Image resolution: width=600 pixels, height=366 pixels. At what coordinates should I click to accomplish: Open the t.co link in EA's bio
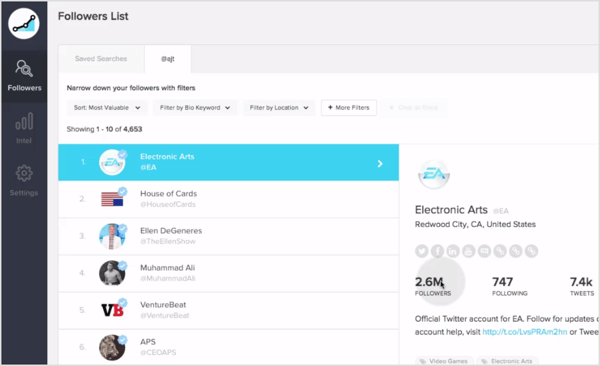[x=525, y=332]
